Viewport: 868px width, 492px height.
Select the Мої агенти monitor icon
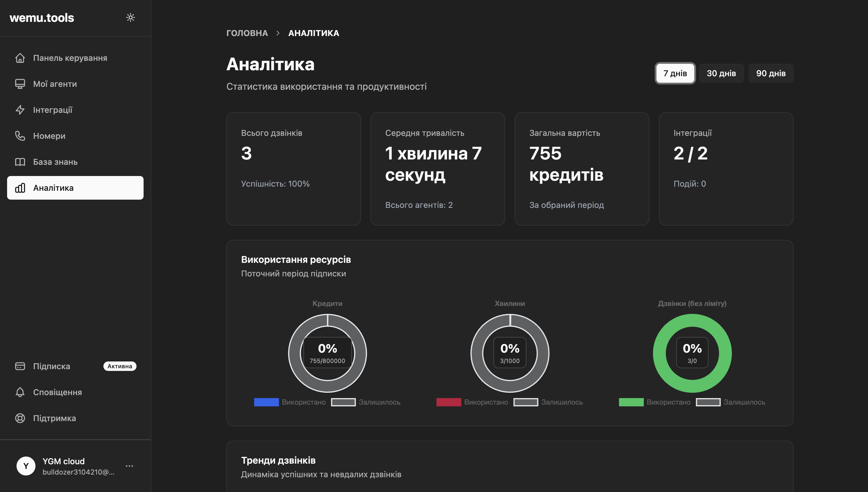20,84
